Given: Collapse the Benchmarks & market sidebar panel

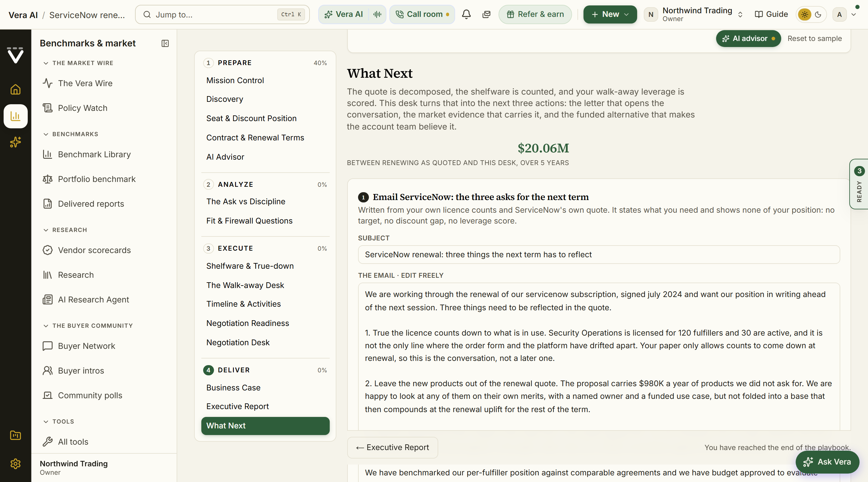Looking at the screenshot, I should [x=165, y=43].
